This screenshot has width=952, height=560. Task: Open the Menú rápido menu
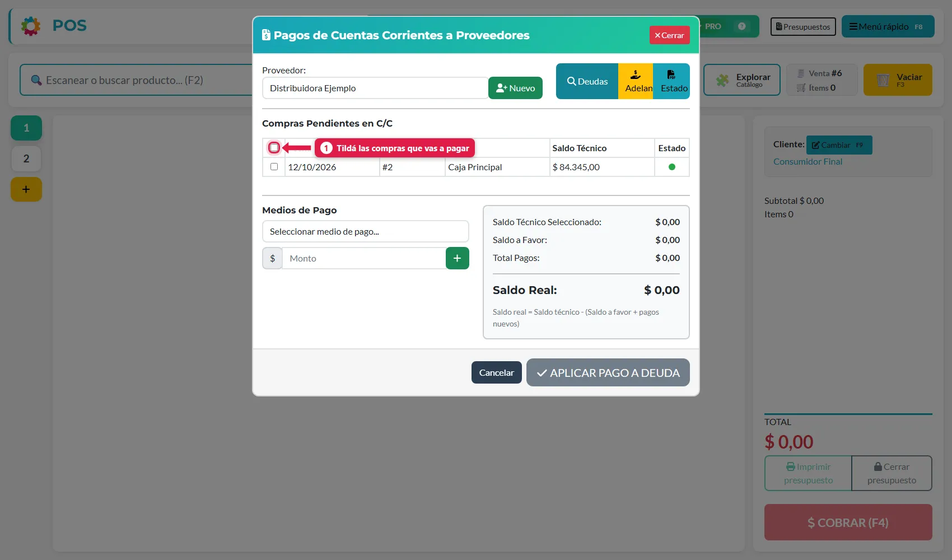tap(888, 26)
